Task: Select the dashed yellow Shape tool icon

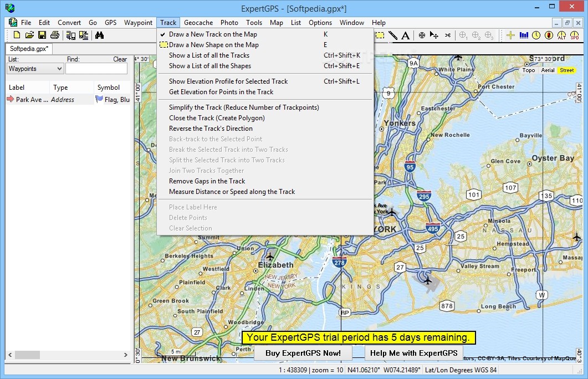Action: 380,35
